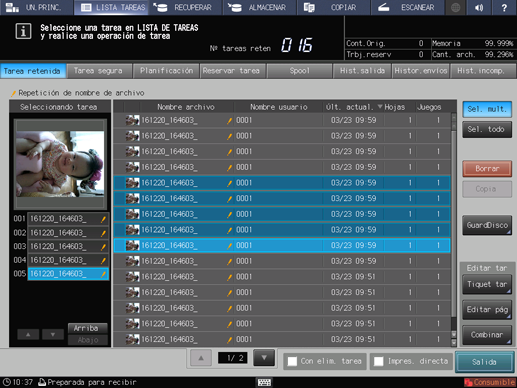Open the ALMACENAR function

pos(260,7)
